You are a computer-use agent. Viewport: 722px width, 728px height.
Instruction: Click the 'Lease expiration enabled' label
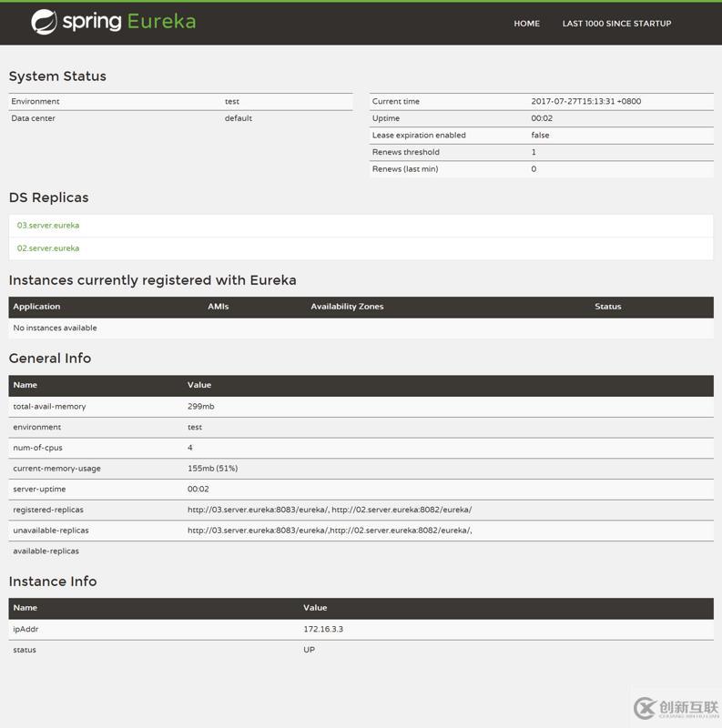point(419,135)
